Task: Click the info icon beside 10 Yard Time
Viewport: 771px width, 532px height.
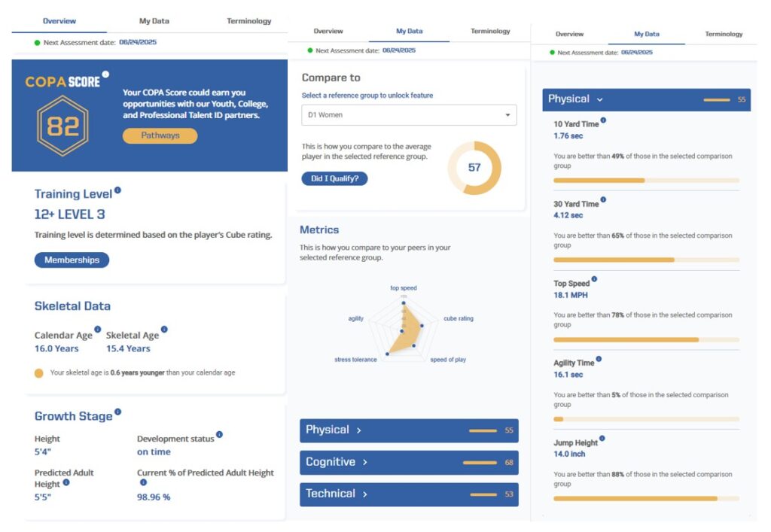Action: tap(603, 120)
